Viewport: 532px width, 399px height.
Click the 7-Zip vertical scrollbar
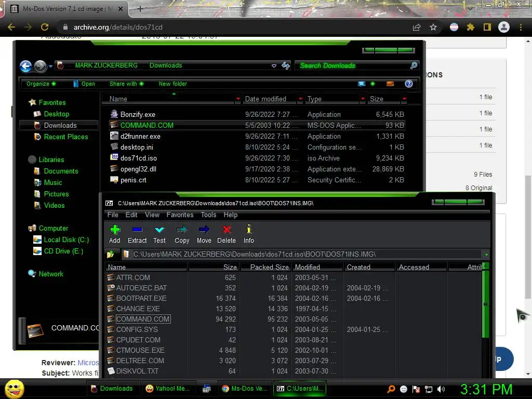(x=486, y=303)
